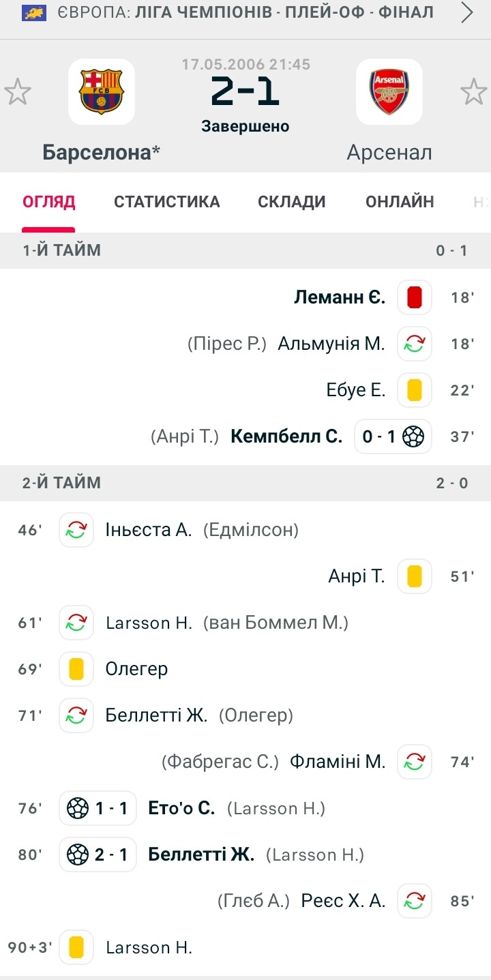
Task: Select the ОНЛАЙН tab
Action: pyautogui.click(x=400, y=202)
